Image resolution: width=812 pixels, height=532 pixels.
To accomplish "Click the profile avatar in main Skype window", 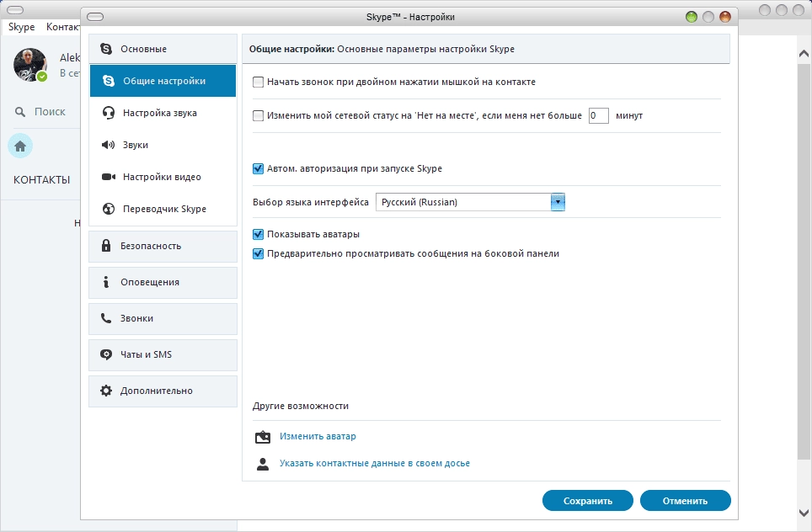I will point(30,65).
